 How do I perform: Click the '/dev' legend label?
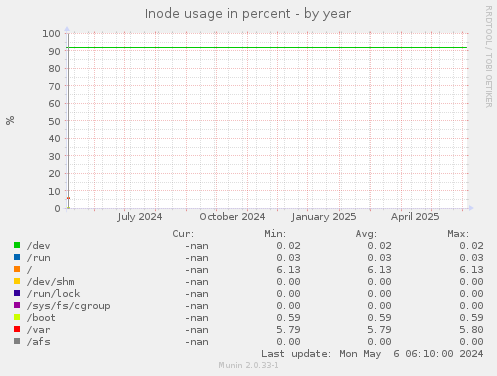point(39,246)
